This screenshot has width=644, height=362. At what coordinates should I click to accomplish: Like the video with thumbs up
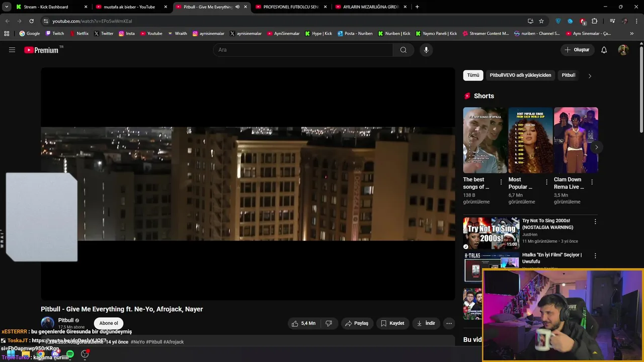pos(303,323)
